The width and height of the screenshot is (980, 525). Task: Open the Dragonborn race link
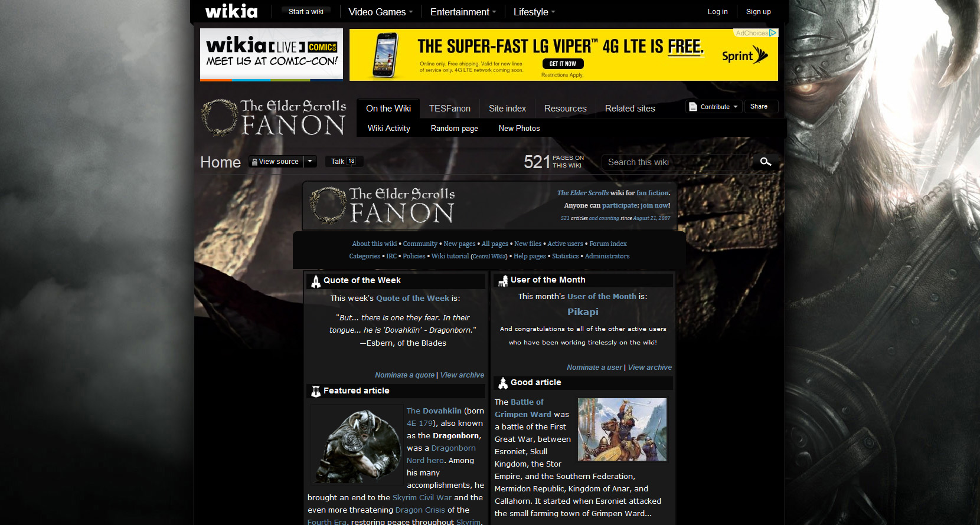[453, 448]
